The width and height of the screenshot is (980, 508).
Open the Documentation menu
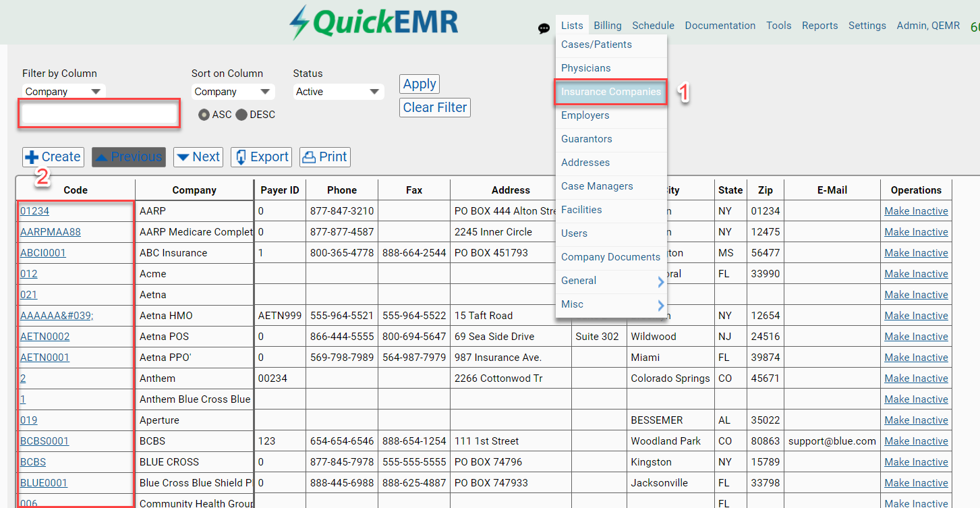pyautogui.click(x=720, y=26)
